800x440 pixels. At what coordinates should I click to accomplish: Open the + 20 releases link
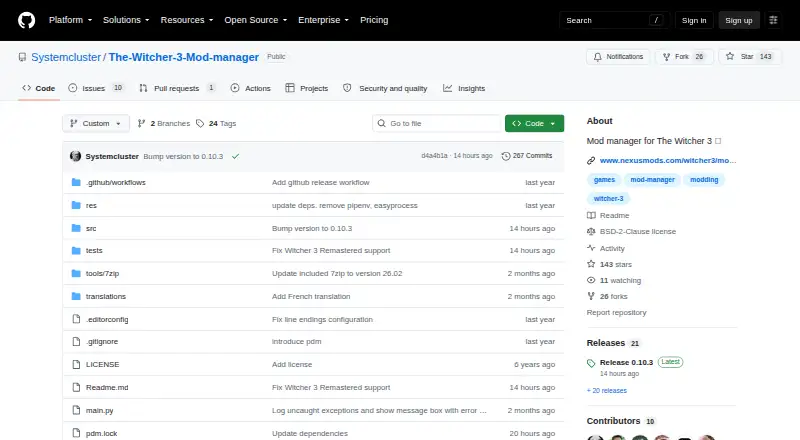tap(607, 390)
